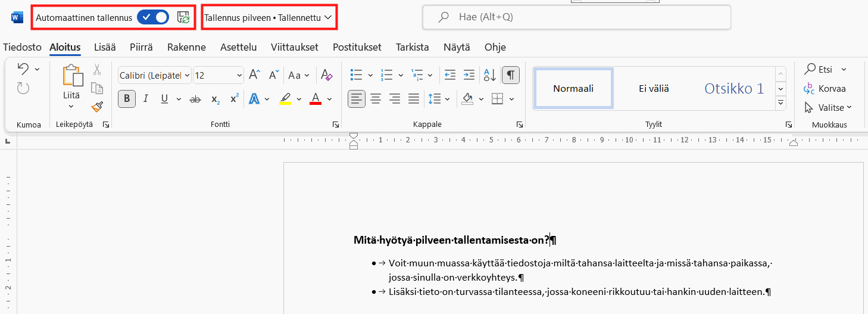This screenshot has width=868, height=314.
Task: Center align text
Action: 375,98
